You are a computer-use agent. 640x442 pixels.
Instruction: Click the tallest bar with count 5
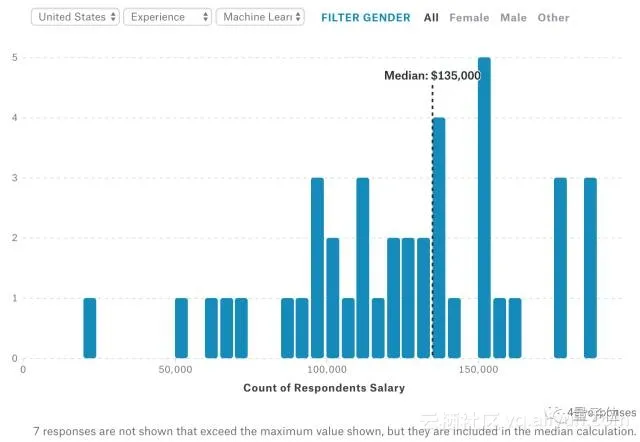pos(484,207)
